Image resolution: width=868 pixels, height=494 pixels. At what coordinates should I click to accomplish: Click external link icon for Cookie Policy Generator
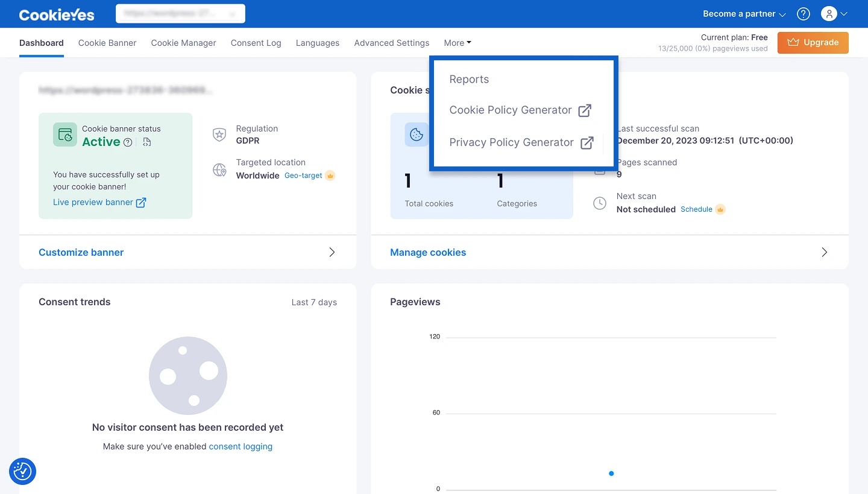pyautogui.click(x=584, y=110)
